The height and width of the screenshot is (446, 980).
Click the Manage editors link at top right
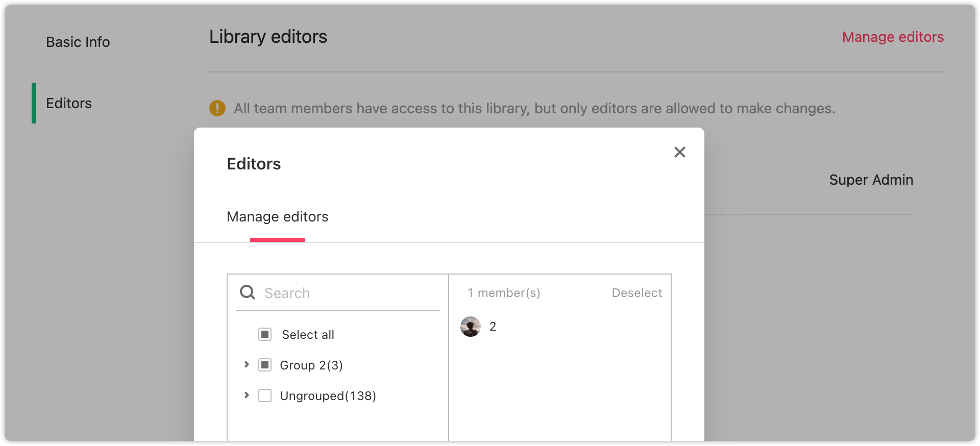tap(893, 37)
